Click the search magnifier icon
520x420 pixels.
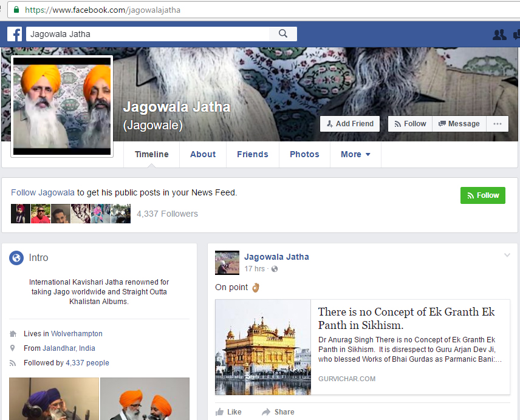tap(282, 34)
